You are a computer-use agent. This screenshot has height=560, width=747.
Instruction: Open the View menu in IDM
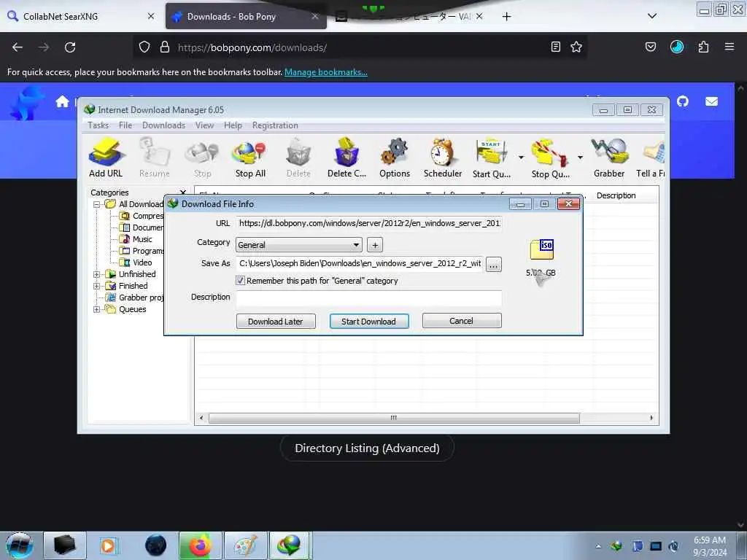[x=204, y=125]
